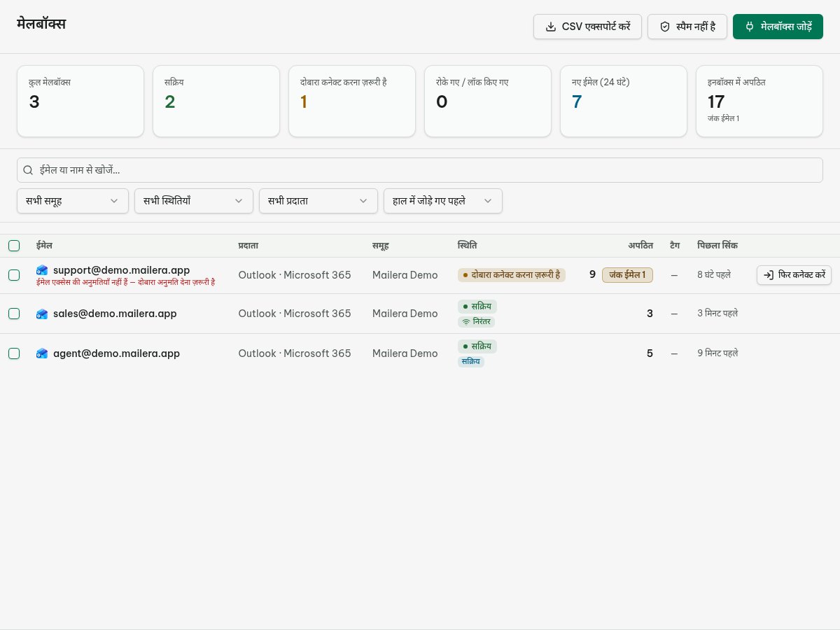
Task: Click the पिछला सिंक column header
Action: coord(717,246)
